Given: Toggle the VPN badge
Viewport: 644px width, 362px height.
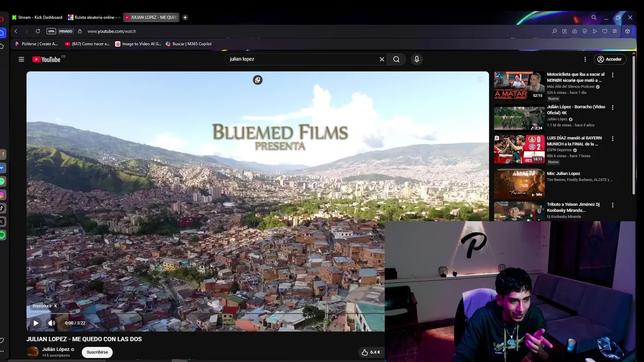Looking at the screenshot, I should coord(51,31).
